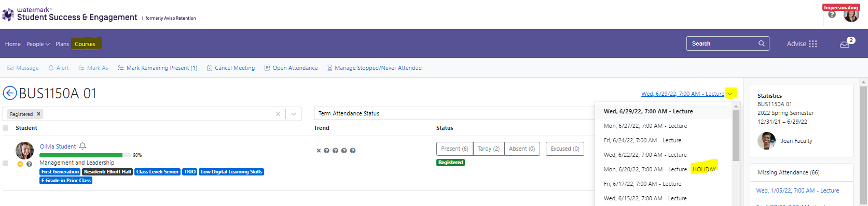The height and width of the screenshot is (206, 868).
Task: Open the student filter dropdown arrow
Action: pyautogui.click(x=294, y=114)
